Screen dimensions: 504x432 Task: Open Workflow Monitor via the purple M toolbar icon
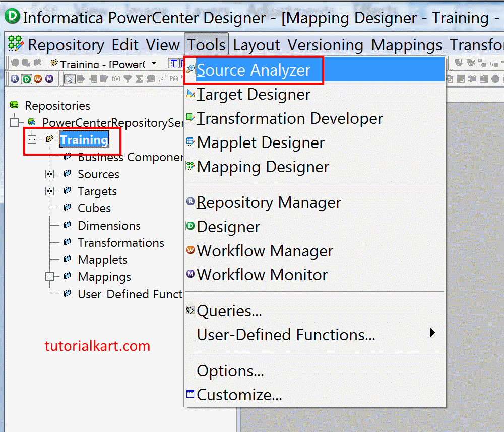(49, 79)
